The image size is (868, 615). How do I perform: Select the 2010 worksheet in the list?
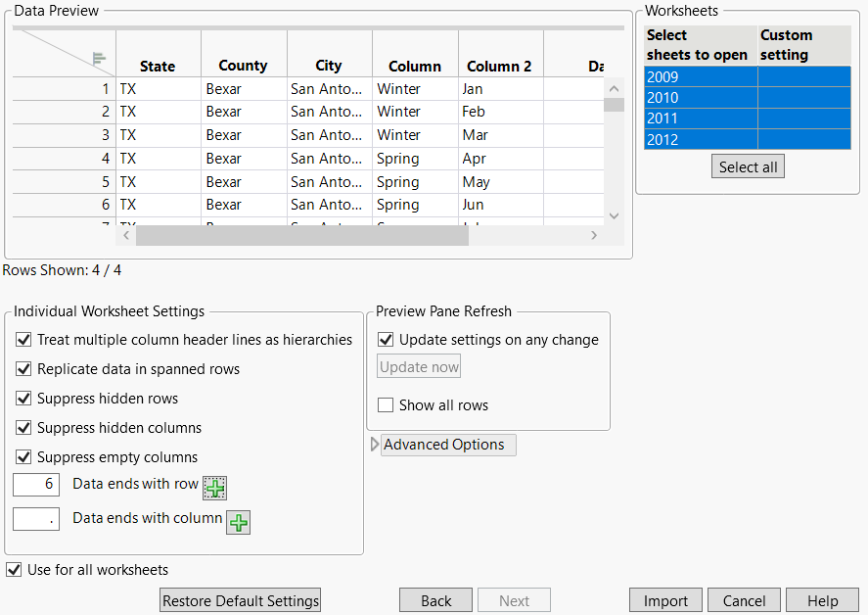[x=700, y=98]
